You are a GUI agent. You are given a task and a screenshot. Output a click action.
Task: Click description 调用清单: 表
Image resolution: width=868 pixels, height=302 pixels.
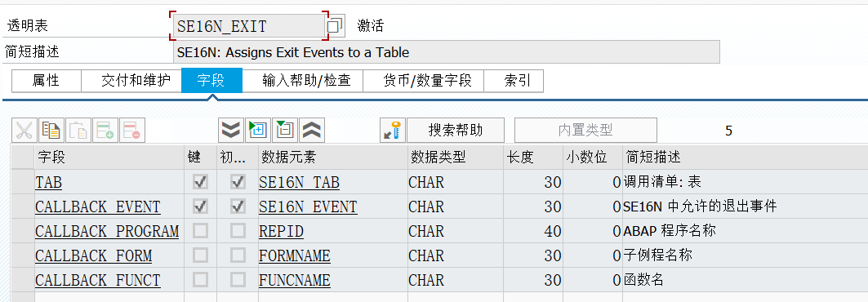point(662,183)
